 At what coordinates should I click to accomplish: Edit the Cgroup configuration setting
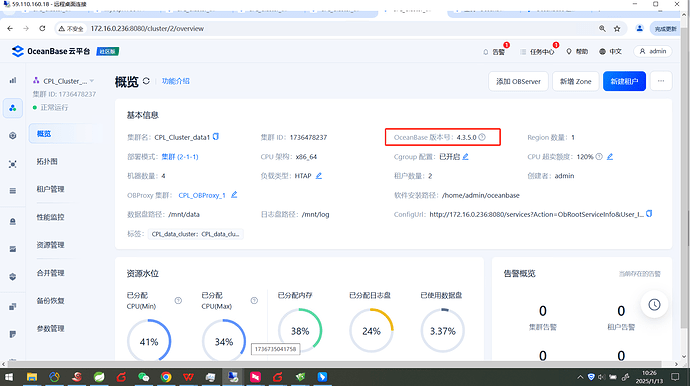coord(466,157)
